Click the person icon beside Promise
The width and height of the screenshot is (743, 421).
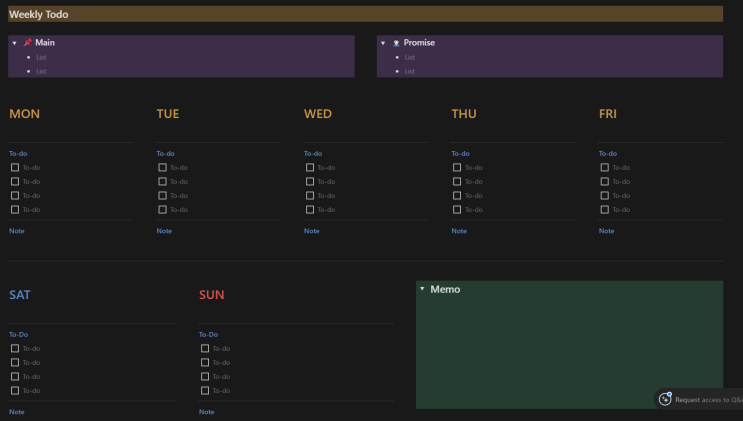click(x=396, y=43)
